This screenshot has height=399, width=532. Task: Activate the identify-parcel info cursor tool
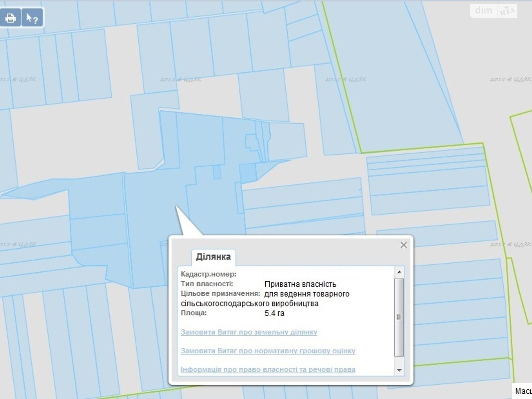(x=32, y=18)
